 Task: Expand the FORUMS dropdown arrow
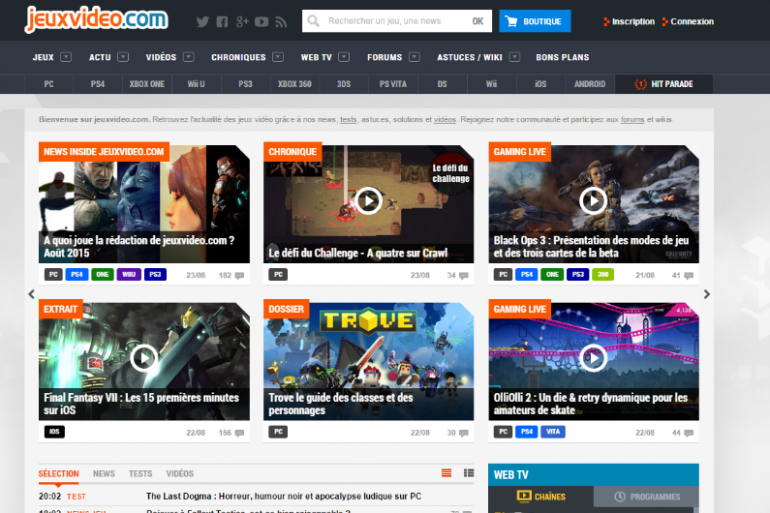414,57
